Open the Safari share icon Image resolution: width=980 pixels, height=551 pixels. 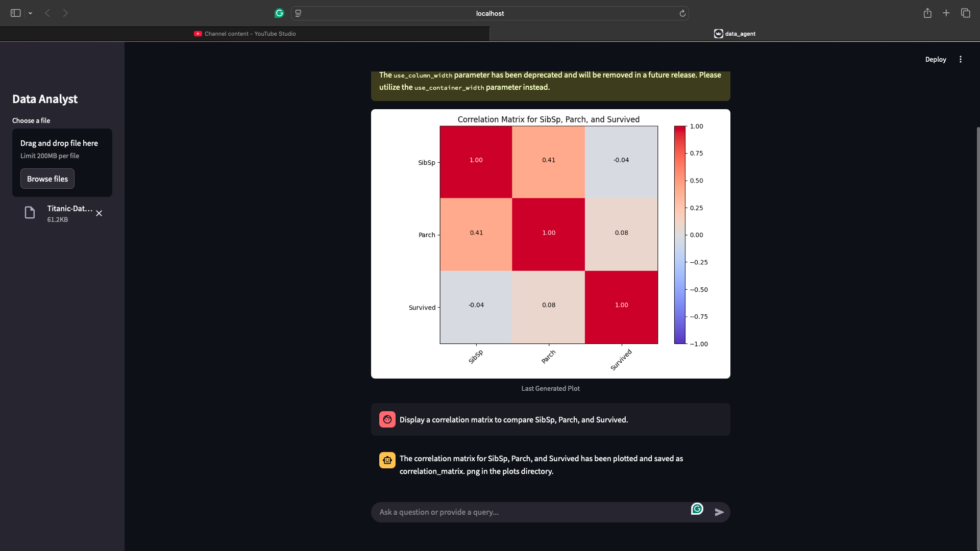pyautogui.click(x=927, y=13)
